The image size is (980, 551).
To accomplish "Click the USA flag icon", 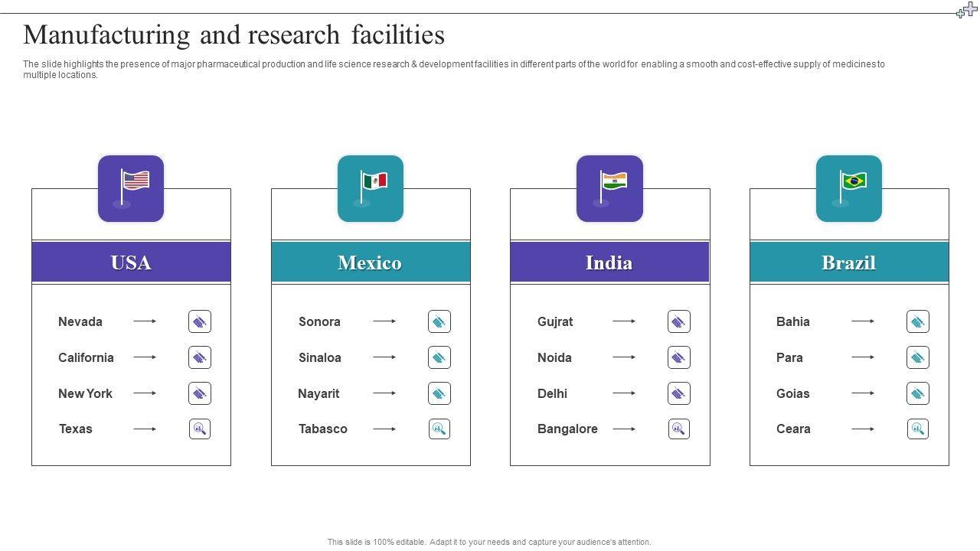I will 131,188.
